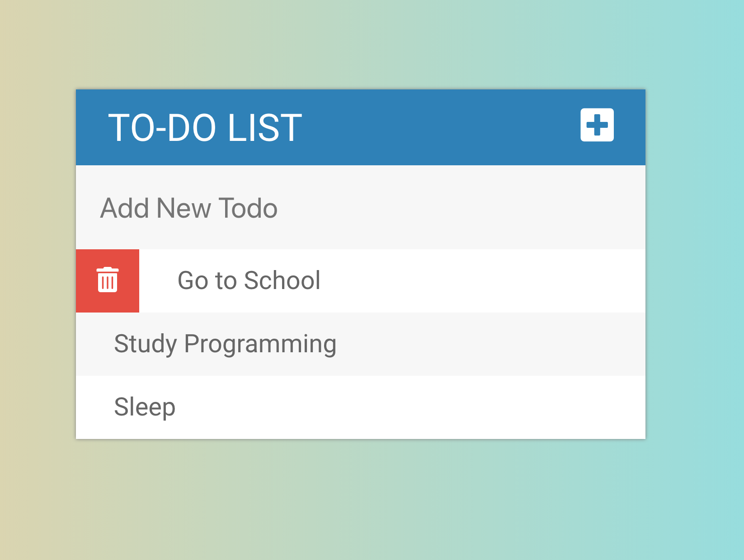Viewport: 744px width, 560px height.
Task: Click the "Go to School" text
Action: click(249, 280)
